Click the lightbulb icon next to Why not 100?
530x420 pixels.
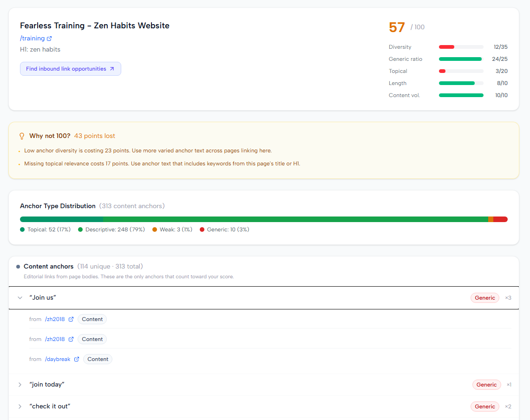point(22,136)
